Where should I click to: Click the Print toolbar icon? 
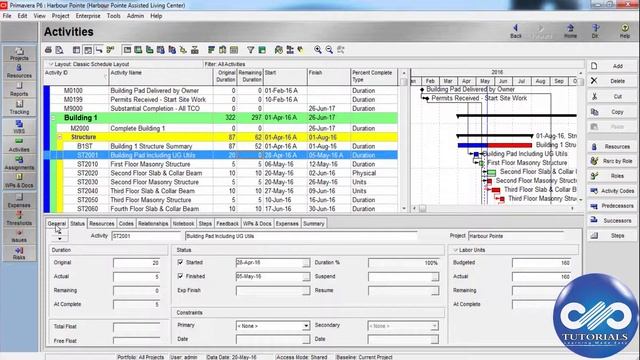click(48, 50)
